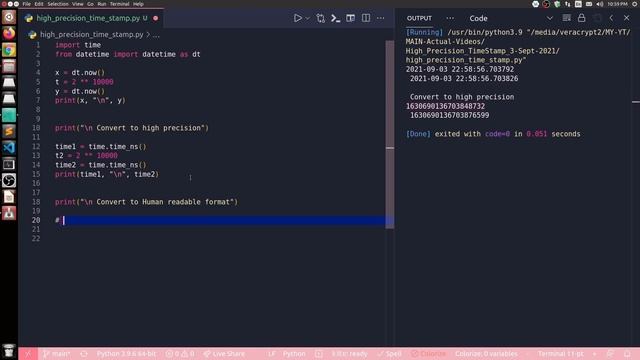This screenshot has width=640, height=360.
Task: Click the compare changes icon in editor toolbar
Action: coord(320,18)
